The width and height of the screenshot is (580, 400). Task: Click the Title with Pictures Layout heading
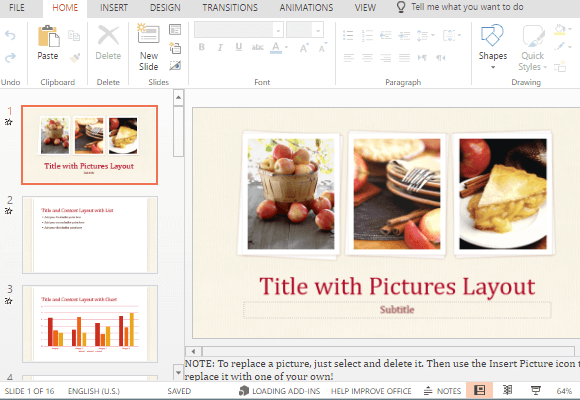(x=397, y=286)
